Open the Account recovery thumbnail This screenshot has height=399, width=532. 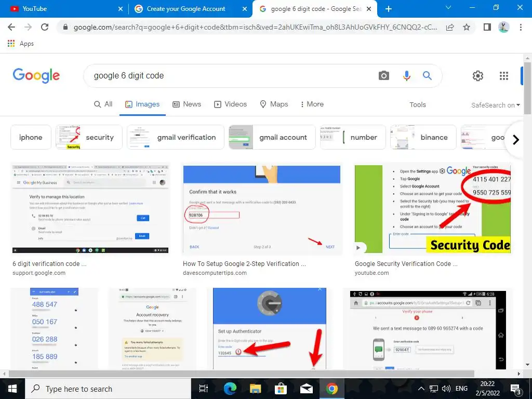tap(152, 328)
